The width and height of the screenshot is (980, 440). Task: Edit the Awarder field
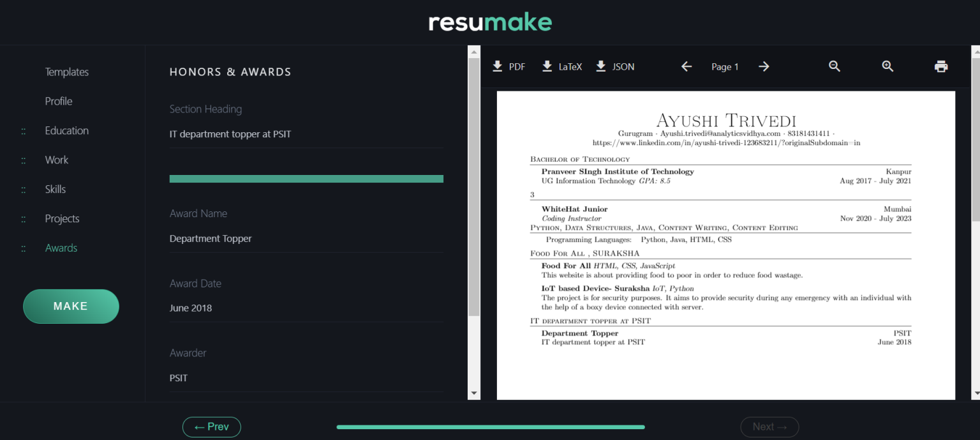(306, 378)
